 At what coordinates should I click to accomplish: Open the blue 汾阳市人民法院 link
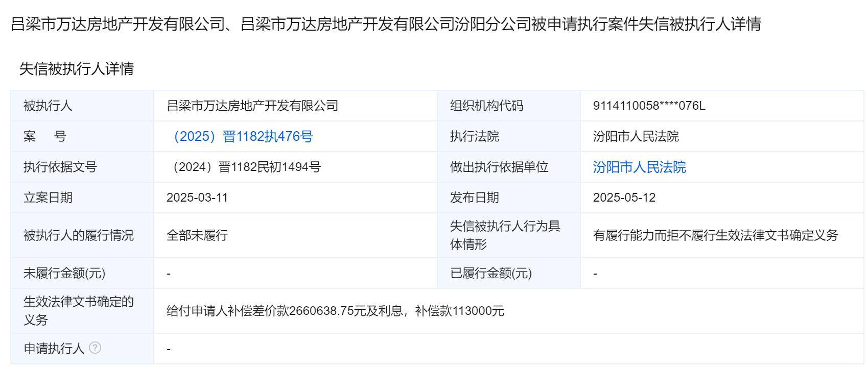(639, 167)
